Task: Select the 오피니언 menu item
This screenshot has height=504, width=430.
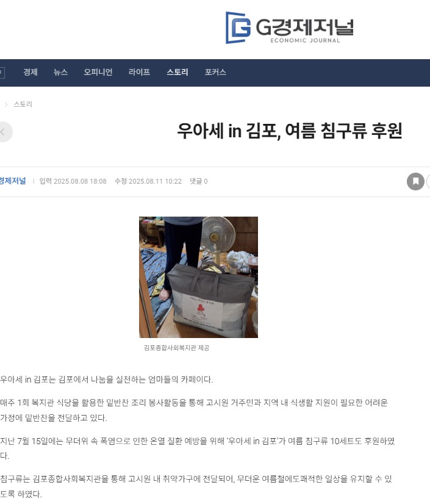Action: [98, 73]
